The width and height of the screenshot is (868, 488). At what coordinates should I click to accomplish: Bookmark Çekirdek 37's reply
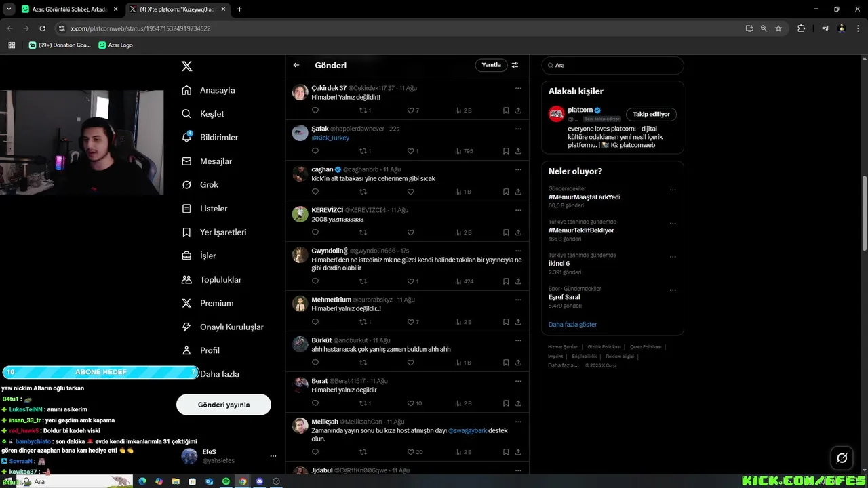coord(506,110)
